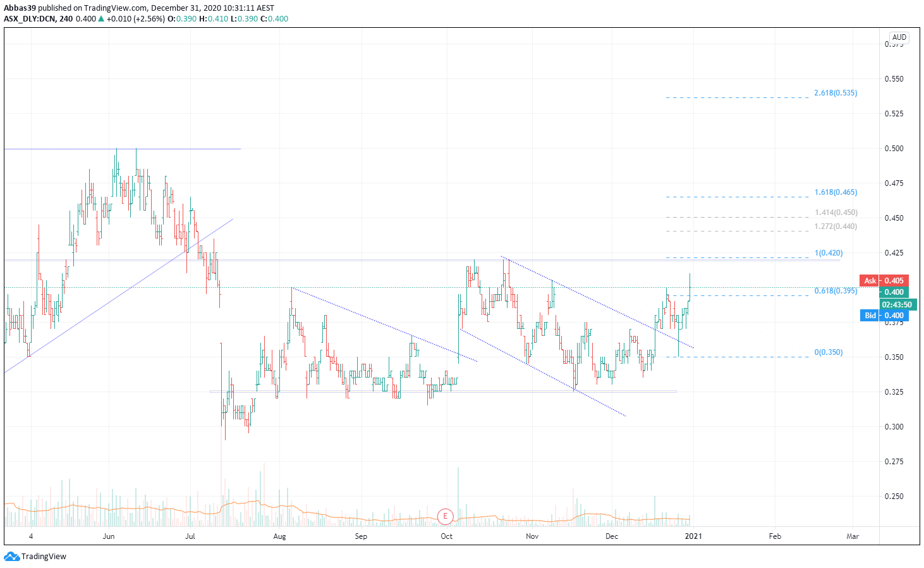The image size is (924, 568).
Task: Click the 0.525 price axis value
Action: coord(894,114)
